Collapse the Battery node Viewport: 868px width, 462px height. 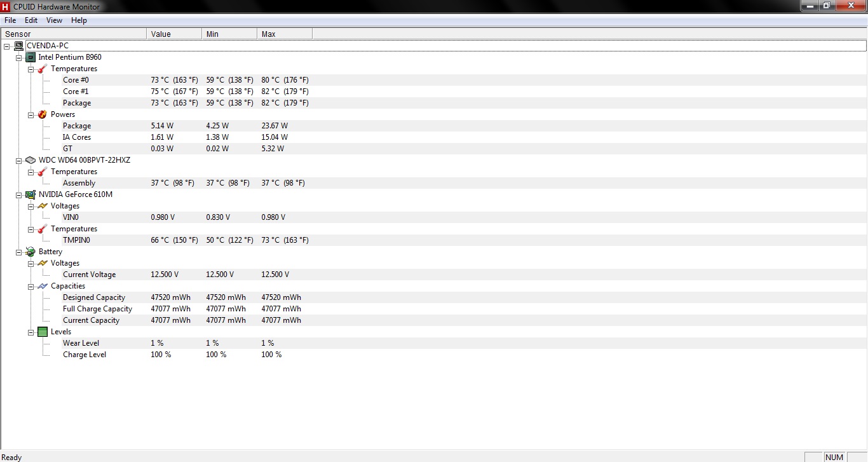tap(19, 252)
